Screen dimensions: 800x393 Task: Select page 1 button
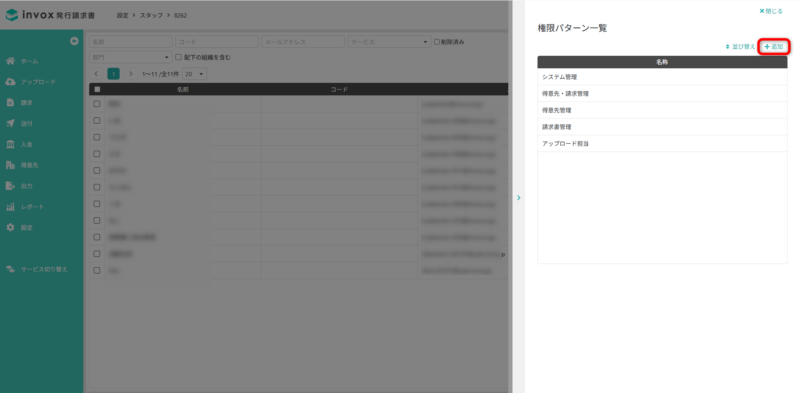(113, 74)
